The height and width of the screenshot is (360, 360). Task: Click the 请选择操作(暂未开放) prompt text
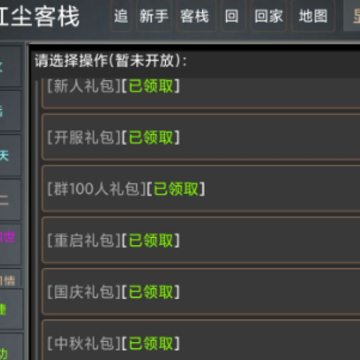coord(111,61)
